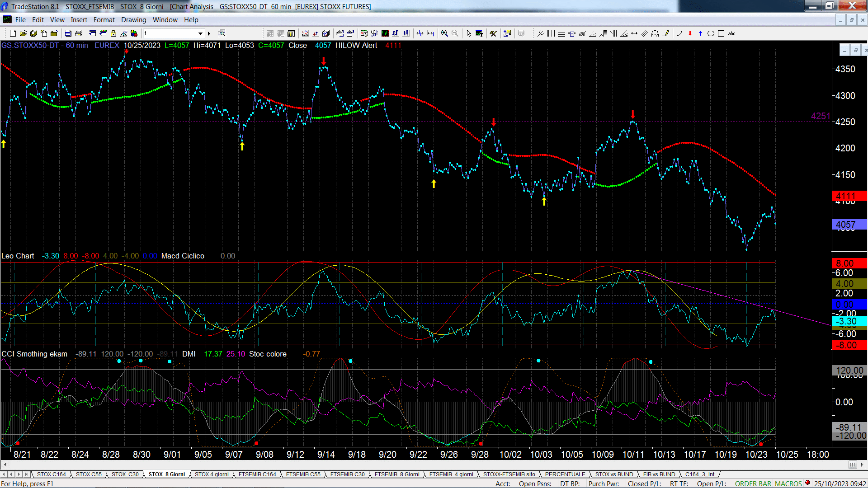This screenshot has height=488, width=868.
Task: Switch to the FIB vs BUND tab
Action: (x=659, y=474)
